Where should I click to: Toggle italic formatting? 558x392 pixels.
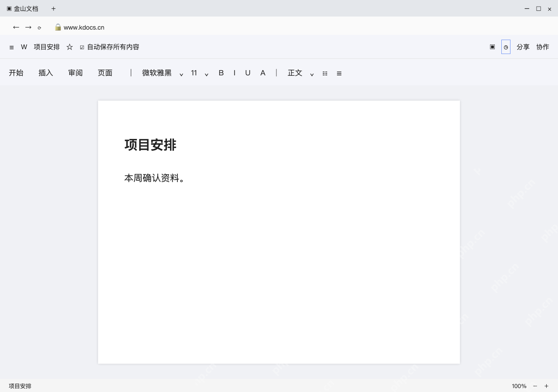pyautogui.click(x=234, y=73)
